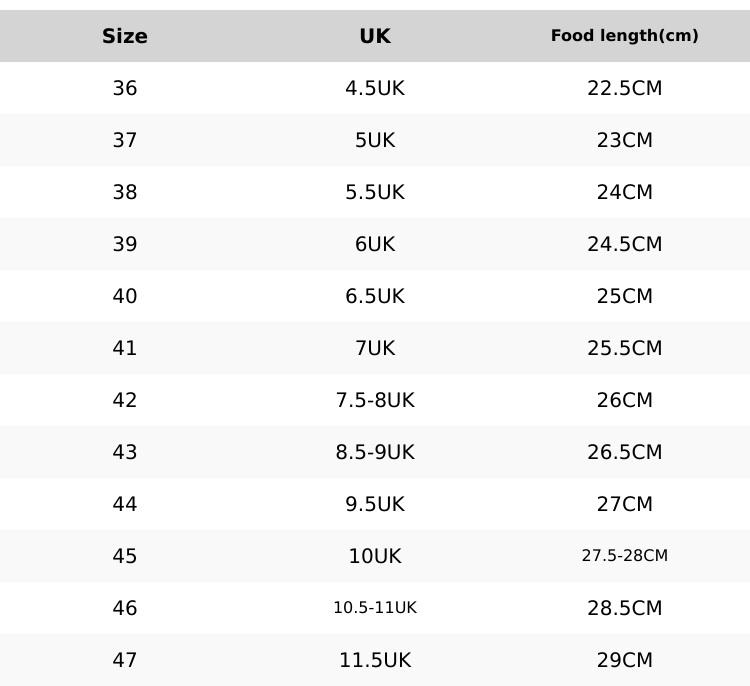This screenshot has width=750, height=686.
Task: Select the 10UK cell
Action: 375,556
